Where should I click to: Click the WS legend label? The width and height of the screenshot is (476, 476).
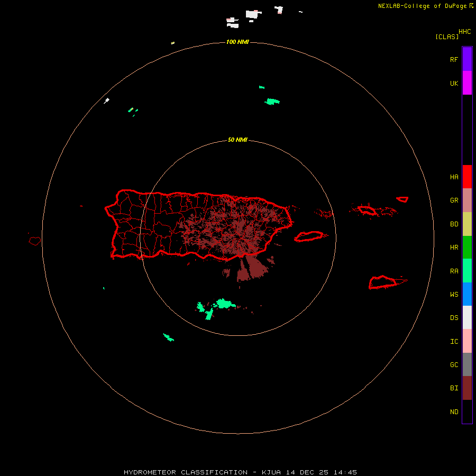pyautogui.click(x=454, y=294)
